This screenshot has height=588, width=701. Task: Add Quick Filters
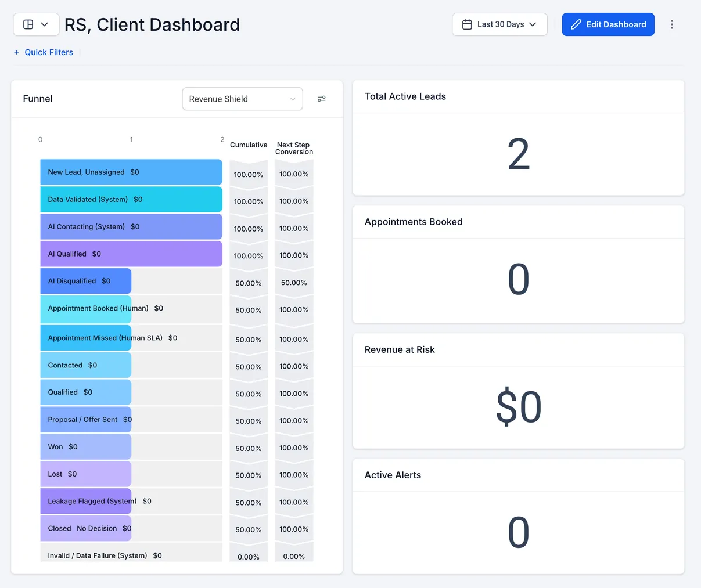(44, 52)
